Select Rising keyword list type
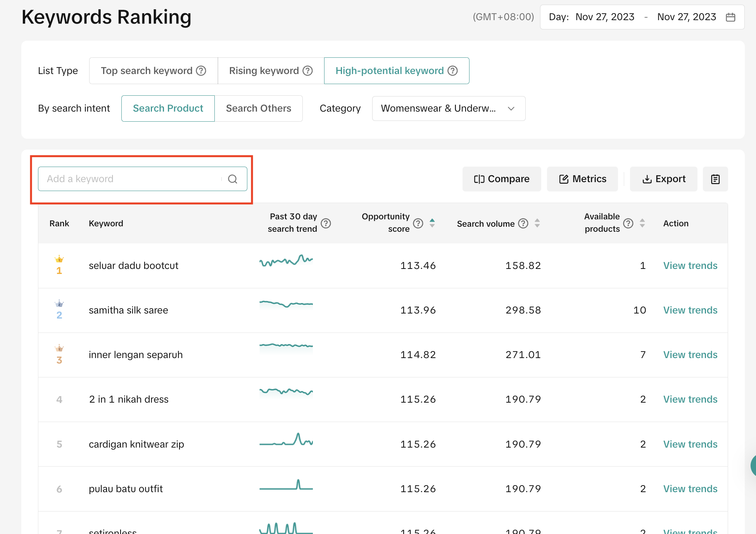756x534 pixels. 271,71
